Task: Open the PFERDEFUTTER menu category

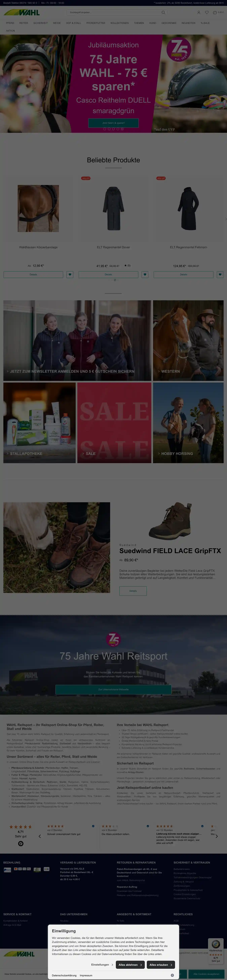Action: [x=96, y=23]
